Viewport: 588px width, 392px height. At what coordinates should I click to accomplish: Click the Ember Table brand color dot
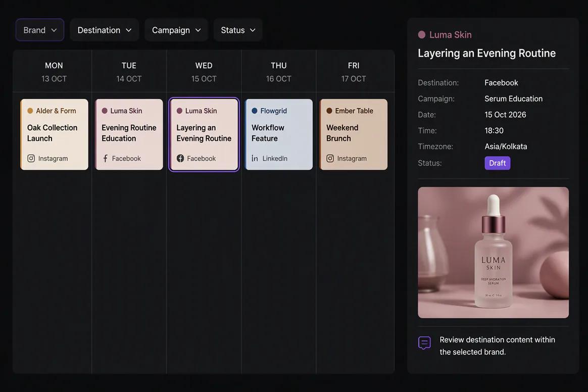click(x=329, y=111)
